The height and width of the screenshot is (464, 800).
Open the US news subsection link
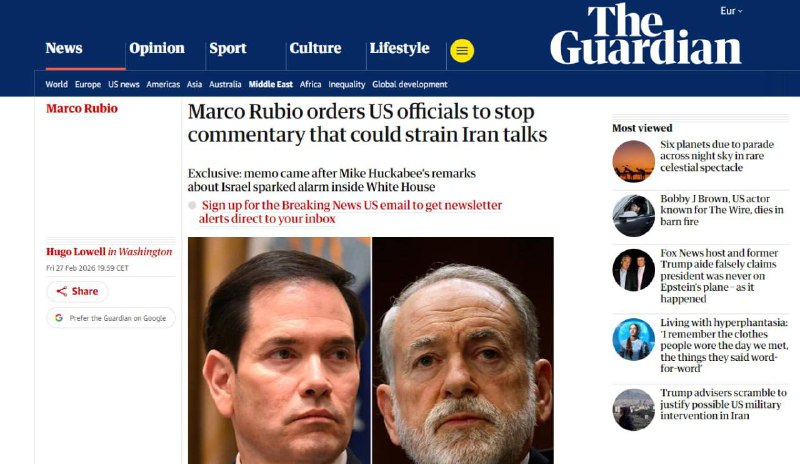coord(123,84)
